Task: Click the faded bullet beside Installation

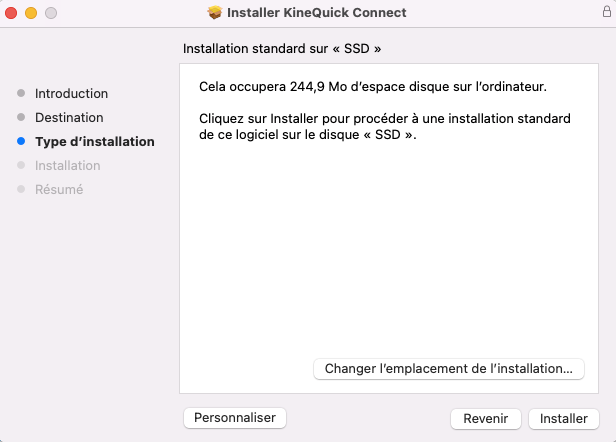Action: point(21,165)
